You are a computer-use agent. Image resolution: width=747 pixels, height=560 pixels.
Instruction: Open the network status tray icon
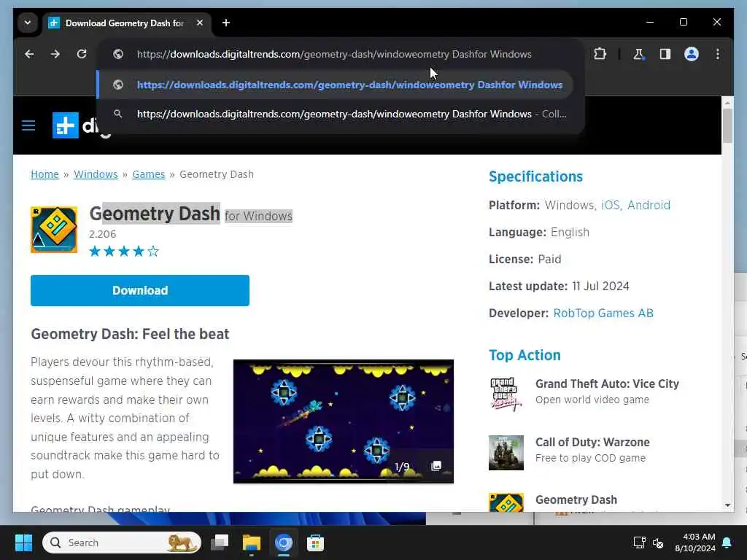coord(639,542)
